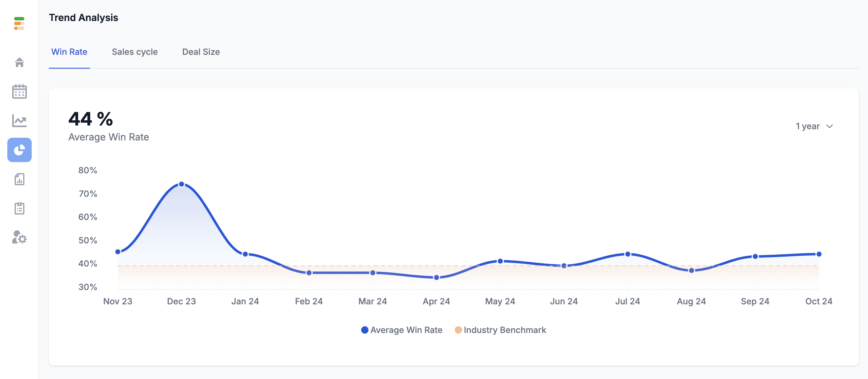Click the Jun 24 axis label
868x379 pixels.
(564, 301)
